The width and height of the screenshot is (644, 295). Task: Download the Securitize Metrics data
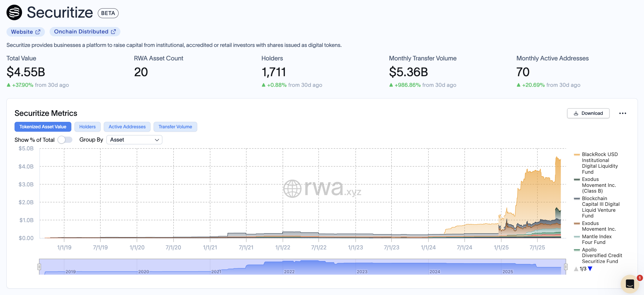[x=588, y=113]
